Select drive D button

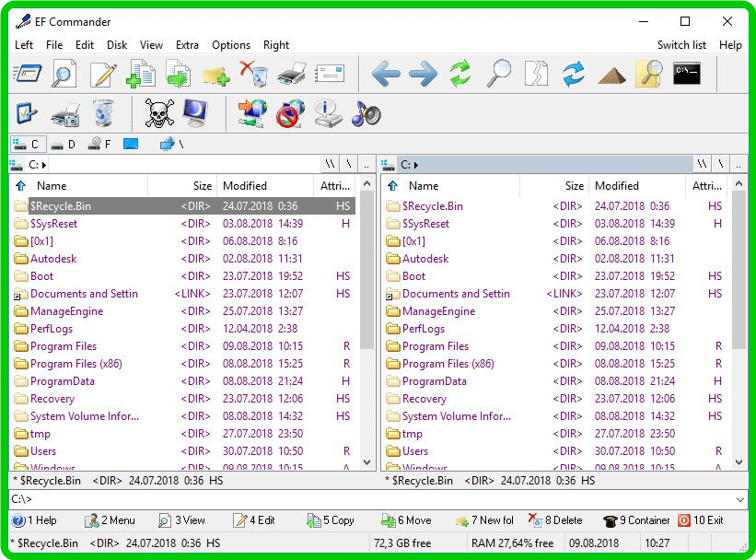pyautogui.click(x=64, y=145)
